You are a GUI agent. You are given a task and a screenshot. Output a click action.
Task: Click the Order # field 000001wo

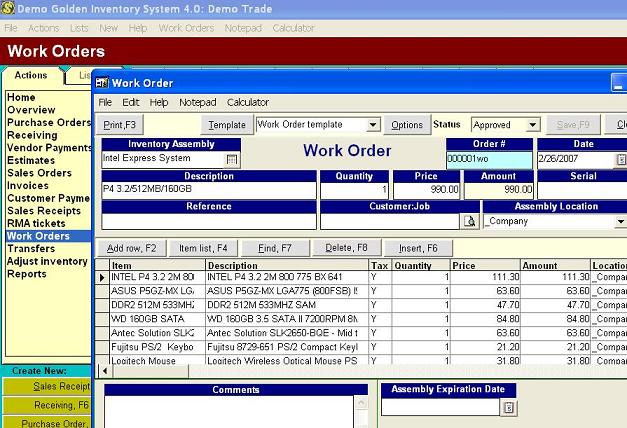(489, 160)
